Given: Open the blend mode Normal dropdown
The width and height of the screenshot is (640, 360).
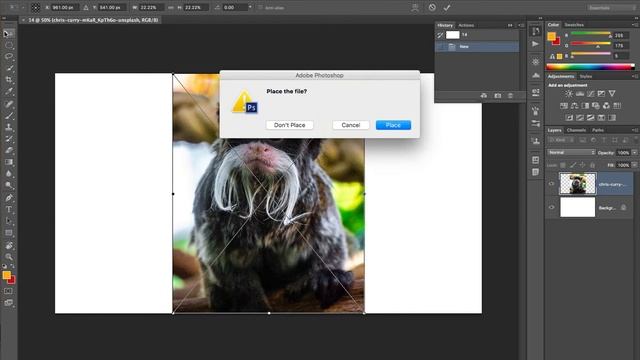Looking at the screenshot, I should coord(571,152).
